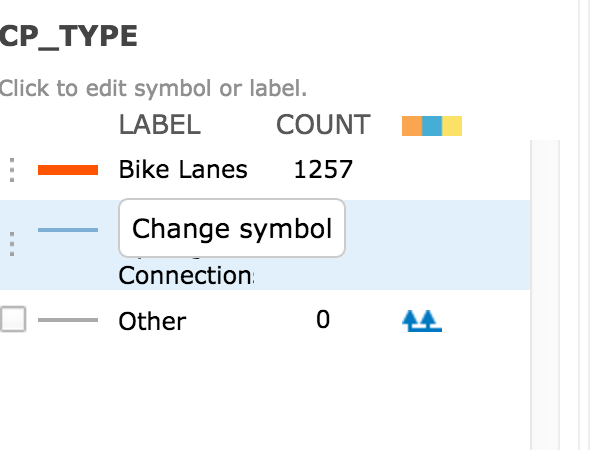Click the blue line symbol in highlighted row
Viewport: 590px width, 450px height.
click(x=68, y=230)
